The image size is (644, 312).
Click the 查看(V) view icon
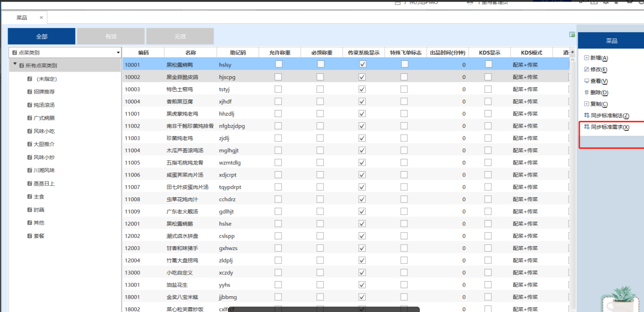[587, 81]
